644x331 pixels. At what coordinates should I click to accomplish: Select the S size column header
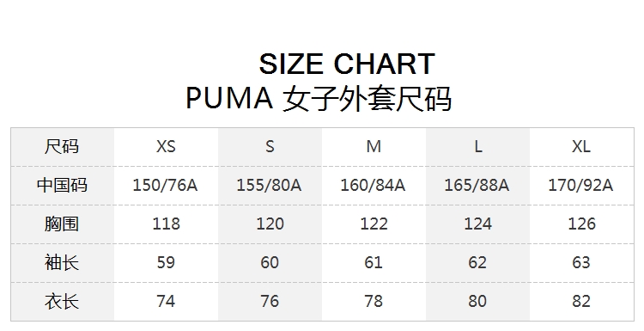pos(270,147)
